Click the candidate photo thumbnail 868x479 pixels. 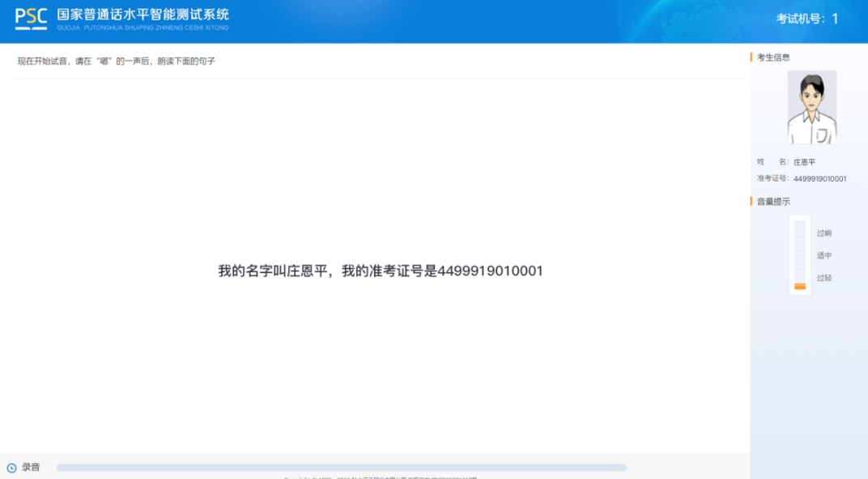point(811,108)
